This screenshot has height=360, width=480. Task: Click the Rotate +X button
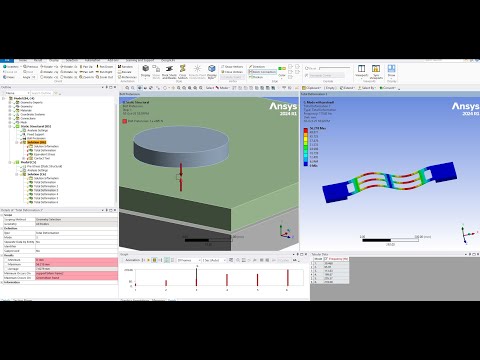coord(49,67)
